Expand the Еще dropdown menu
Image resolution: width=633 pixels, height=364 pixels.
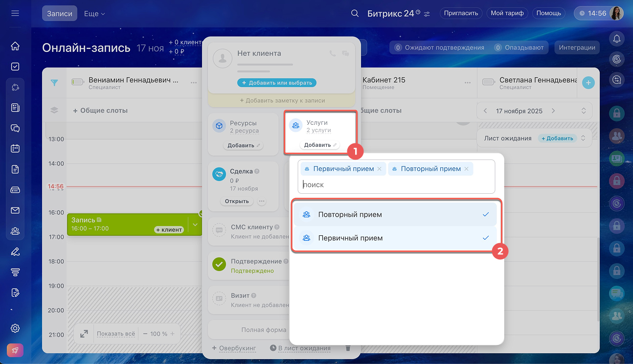point(94,14)
